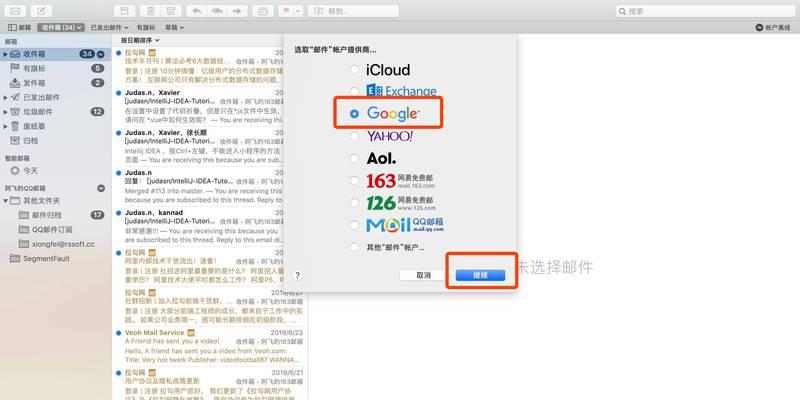800x400 pixels.
Task: Expand the 废纸篓 disclosure triangle
Action: point(5,126)
